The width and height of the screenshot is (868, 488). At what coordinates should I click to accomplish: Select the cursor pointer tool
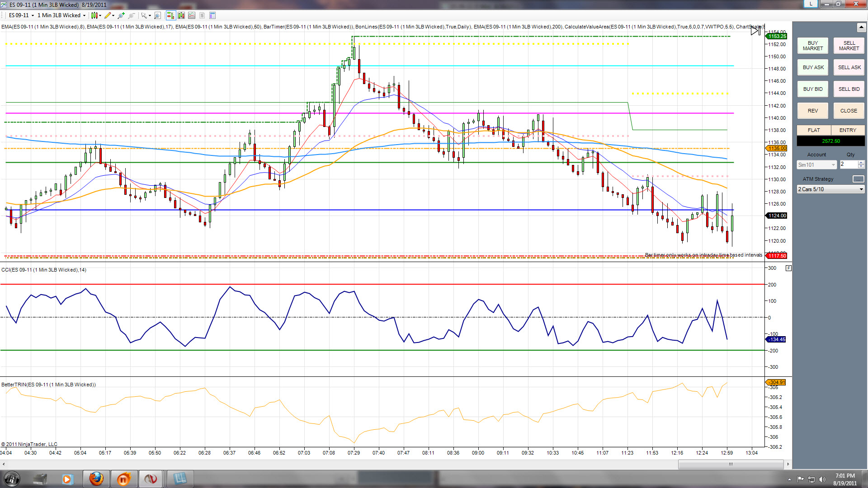(x=144, y=15)
